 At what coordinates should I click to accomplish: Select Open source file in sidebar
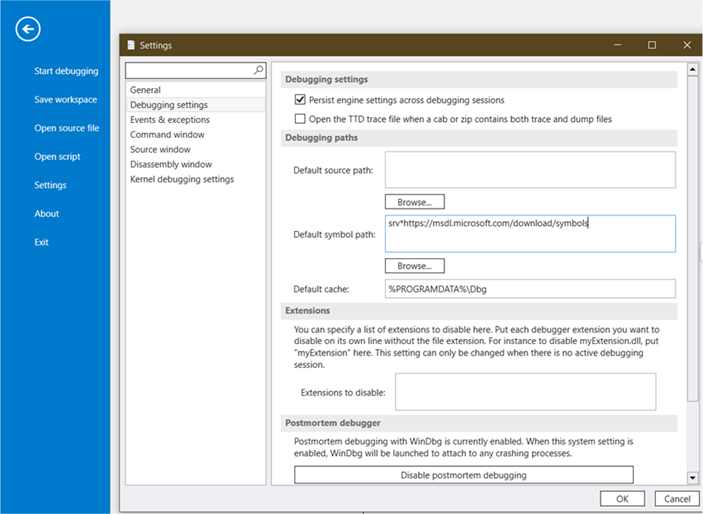pyautogui.click(x=66, y=128)
